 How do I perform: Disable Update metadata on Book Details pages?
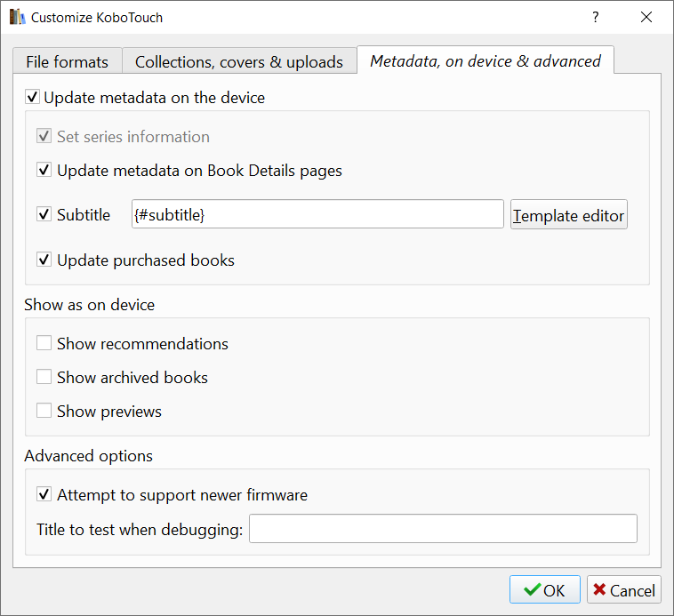pyautogui.click(x=44, y=171)
